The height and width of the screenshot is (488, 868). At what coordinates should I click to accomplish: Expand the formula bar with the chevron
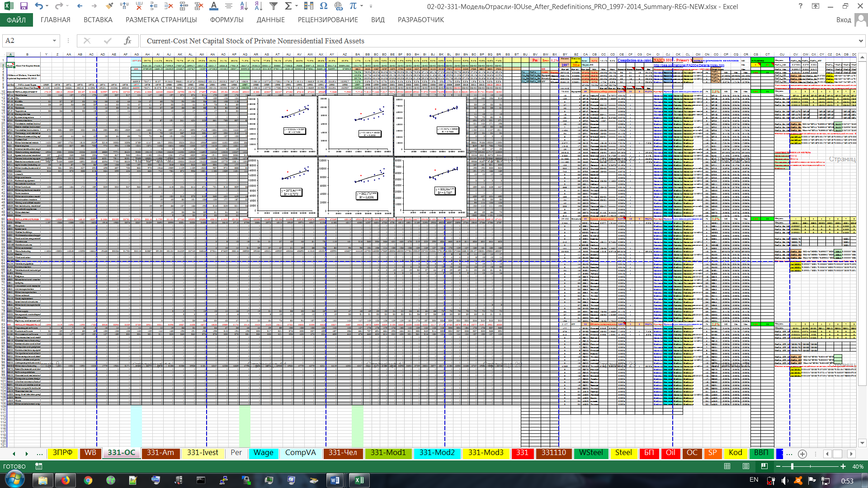[860, 41]
